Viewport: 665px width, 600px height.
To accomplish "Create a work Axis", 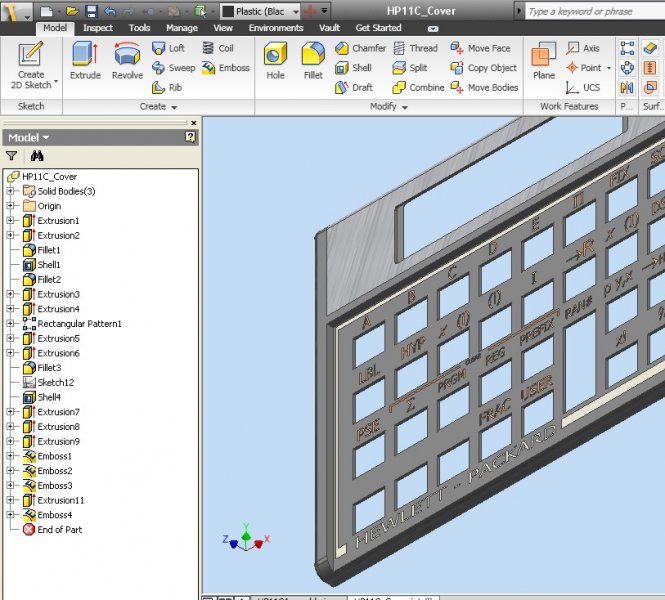I will (583, 48).
